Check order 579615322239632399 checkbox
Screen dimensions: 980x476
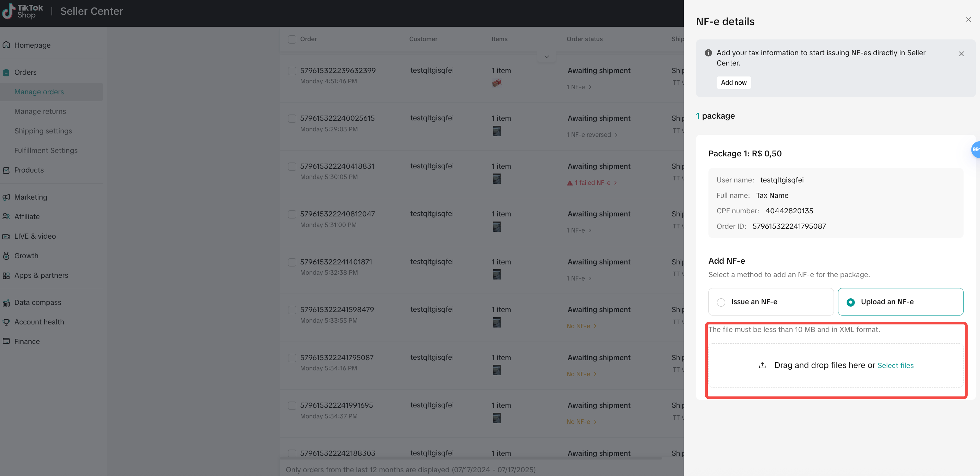click(x=292, y=71)
